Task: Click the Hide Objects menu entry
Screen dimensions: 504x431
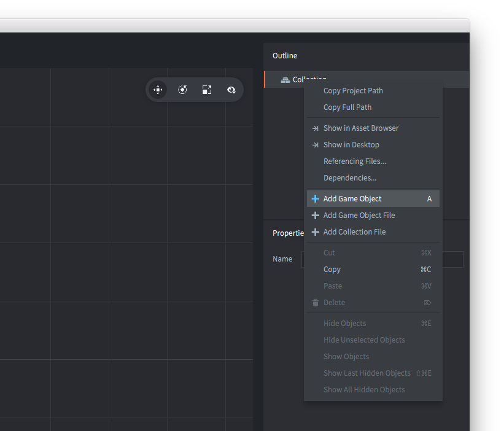Action: coord(344,324)
